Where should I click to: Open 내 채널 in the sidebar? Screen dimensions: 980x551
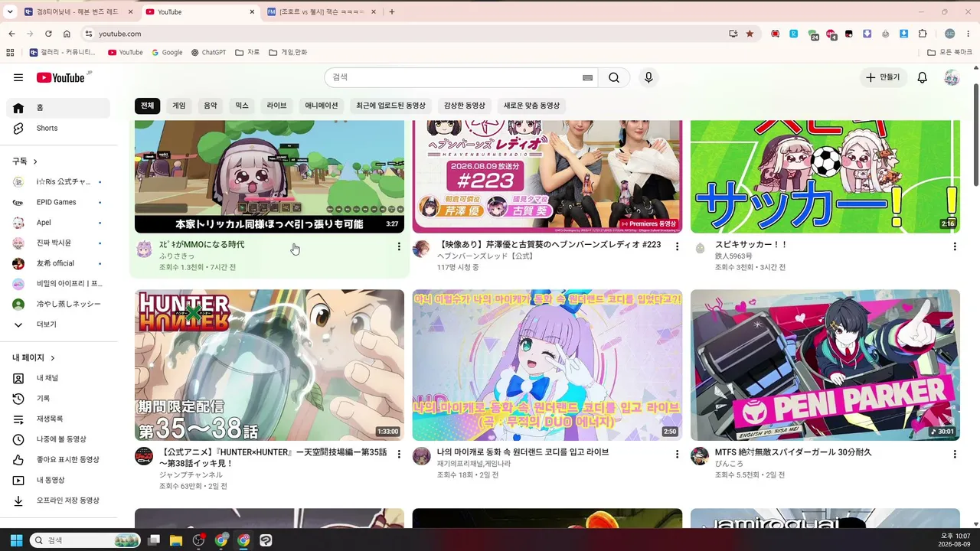pyautogui.click(x=58, y=378)
